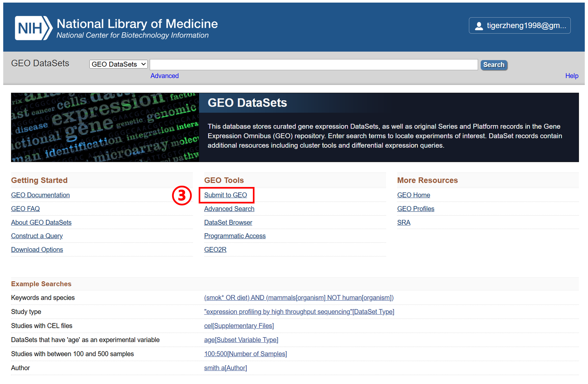Click 'Study type' row label
The height and width of the screenshot is (384, 588).
click(x=26, y=312)
